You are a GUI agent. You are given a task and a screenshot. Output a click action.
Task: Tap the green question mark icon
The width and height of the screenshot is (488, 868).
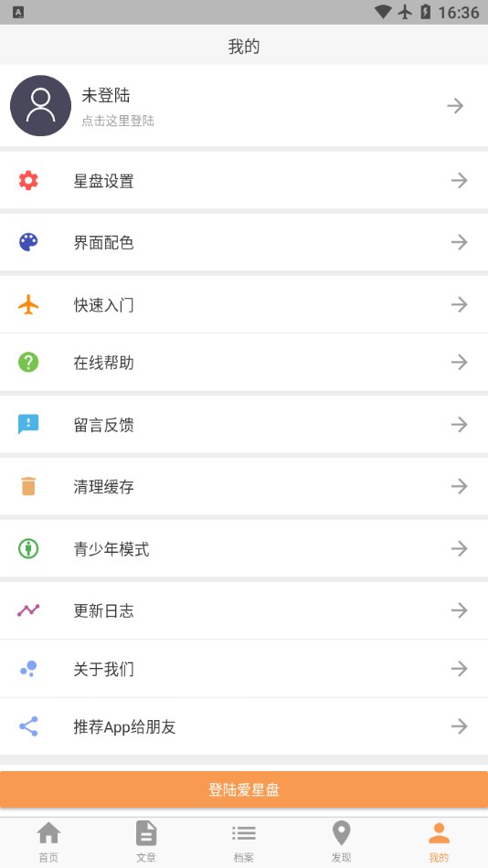point(28,362)
